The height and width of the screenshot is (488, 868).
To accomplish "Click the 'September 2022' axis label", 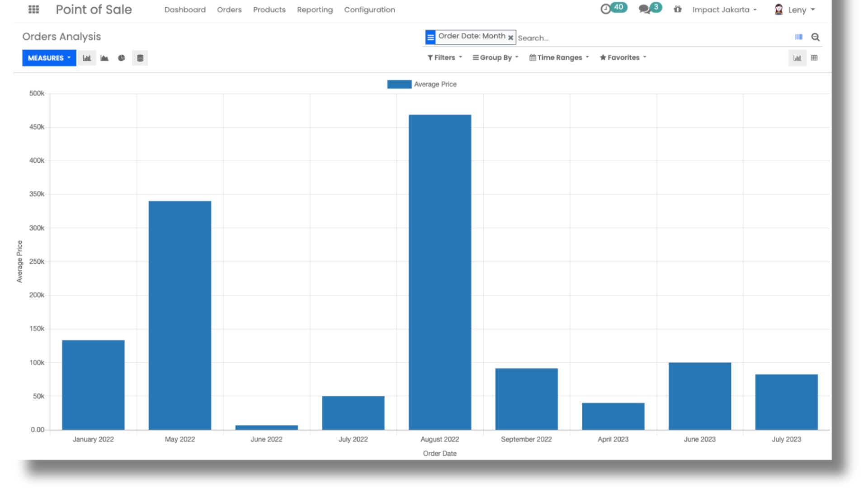I will (526, 439).
